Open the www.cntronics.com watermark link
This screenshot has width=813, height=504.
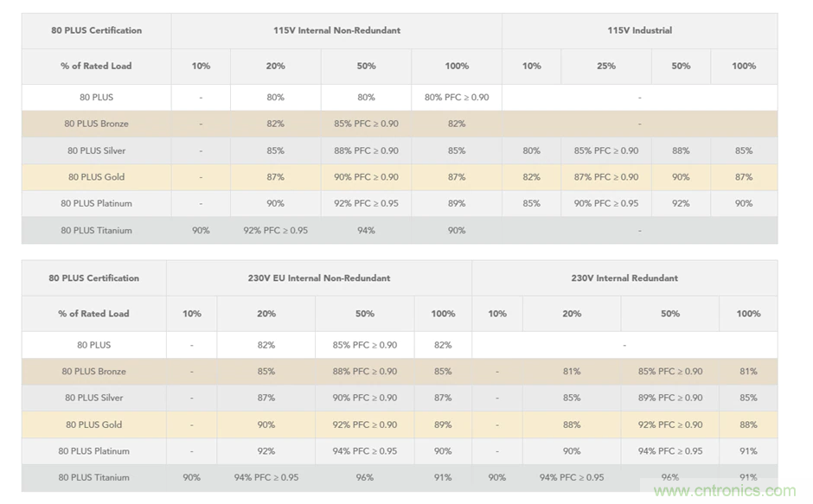click(x=725, y=491)
